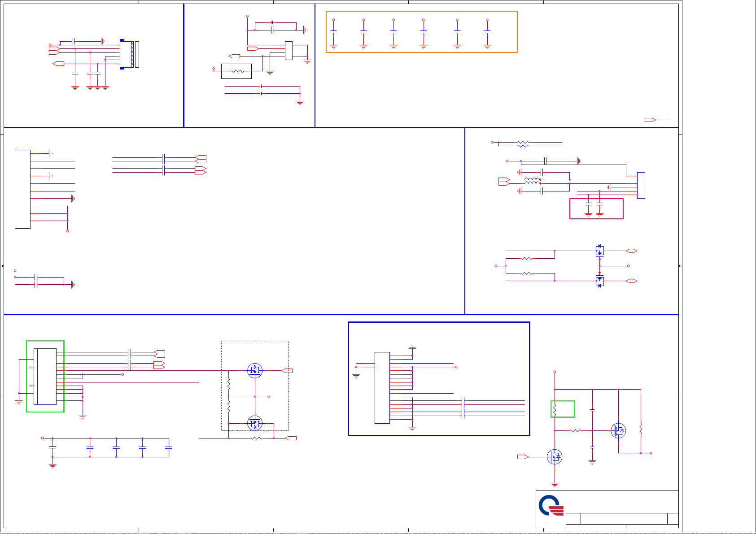The height and width of the screenshot is (534, 756).
Task: Select the MOSFET wired directly to ground at bottom right
Action: (555, 457)
